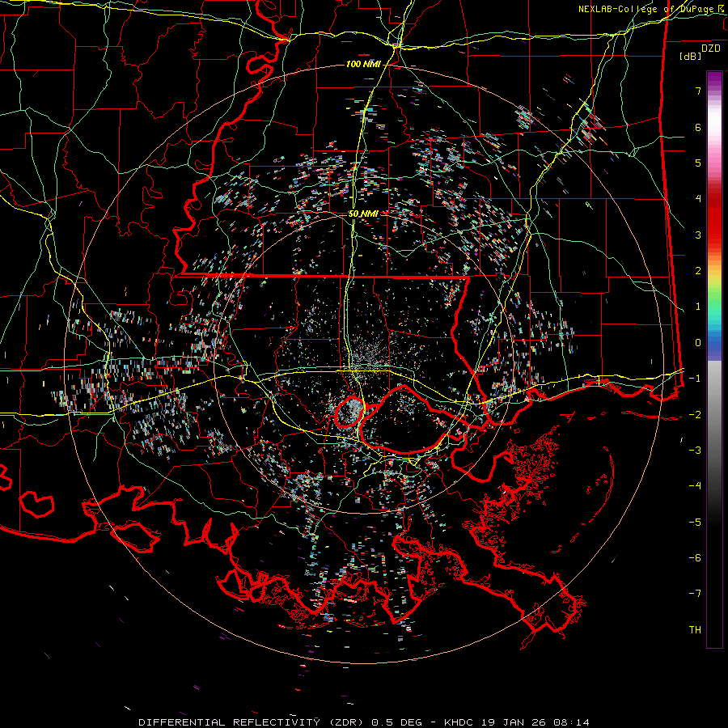Click the 50 NMI range ring label
728x728 pixels.
click(363, 214)
